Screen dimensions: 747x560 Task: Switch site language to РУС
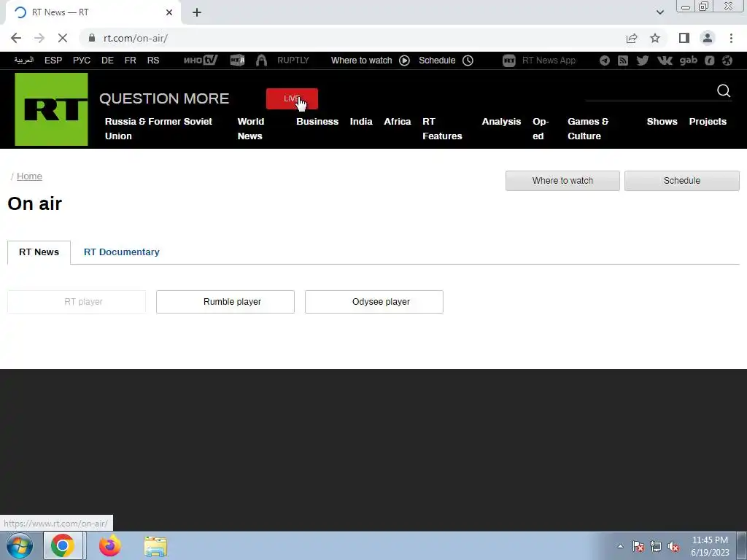point(82,61)
